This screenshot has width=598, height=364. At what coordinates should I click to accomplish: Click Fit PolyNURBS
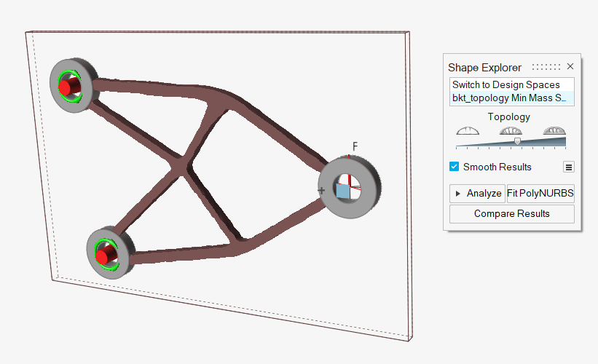(x=540, y=193)
